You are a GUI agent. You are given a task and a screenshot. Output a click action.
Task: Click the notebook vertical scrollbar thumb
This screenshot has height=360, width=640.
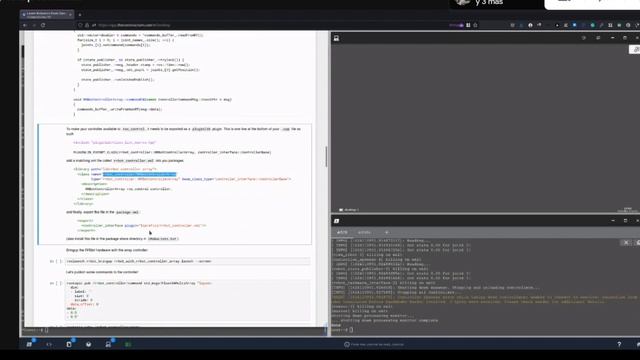[x=326, y=156]
